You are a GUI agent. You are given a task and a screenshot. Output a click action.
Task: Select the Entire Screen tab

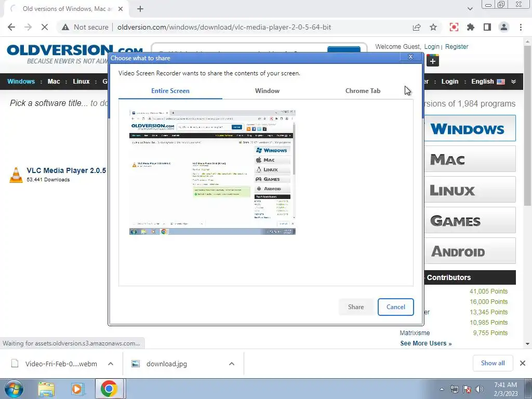pos(170,91)
